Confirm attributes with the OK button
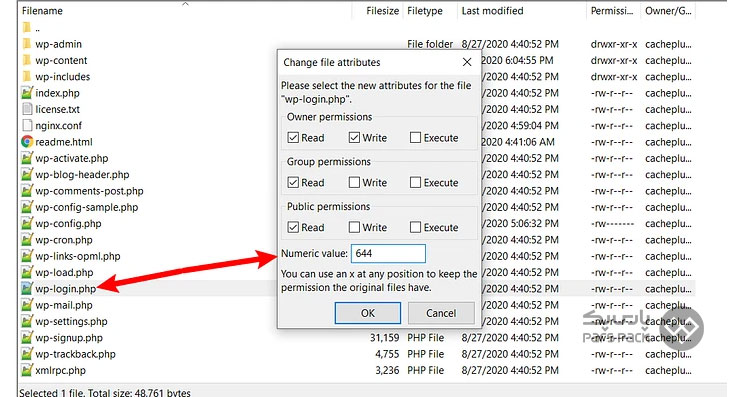Image resolution: width=750 pixels, height=397 pixels. point(367,313)
